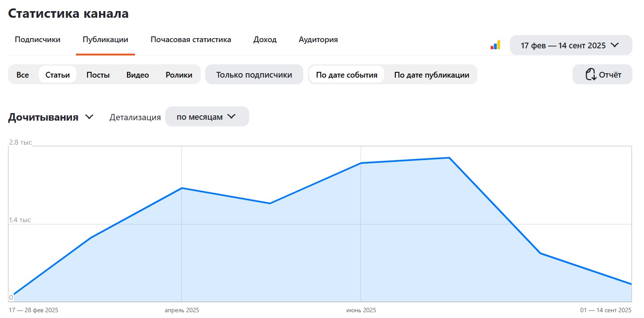Viewport: 644px width, 318px height.
Task: Click the Статистика канала heading
Action: (68, 13)
